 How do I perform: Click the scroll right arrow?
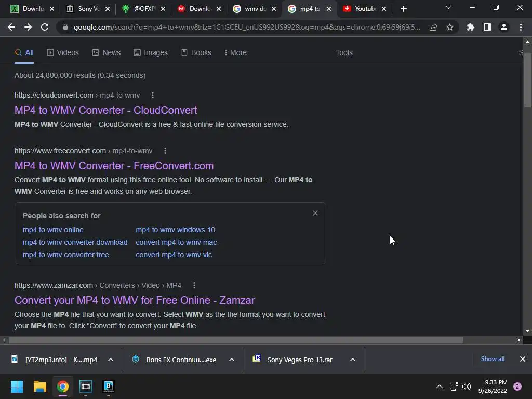(519, 340)
